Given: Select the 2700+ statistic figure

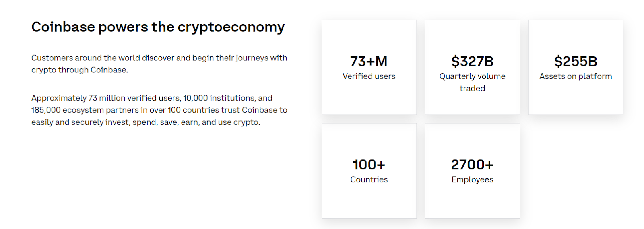Looking at the screenshot, I should (x=472, y=165).
